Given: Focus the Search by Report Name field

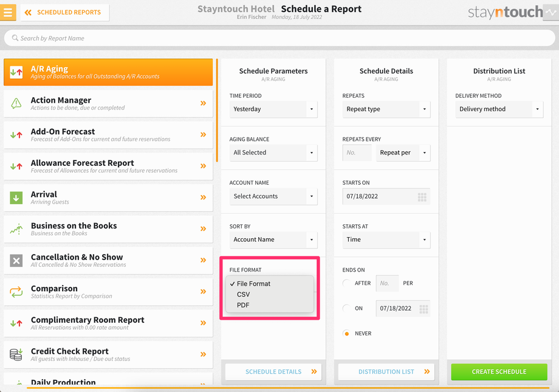Looking at the screenshot, I should (x=279, y=38).
